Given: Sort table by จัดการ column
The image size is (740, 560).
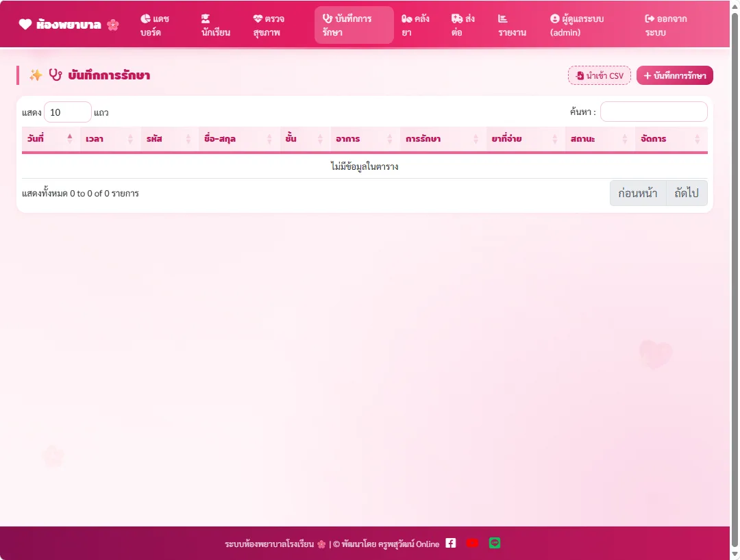Looking at the screenshot, I should pyautogui.click(x=671, y=138).
